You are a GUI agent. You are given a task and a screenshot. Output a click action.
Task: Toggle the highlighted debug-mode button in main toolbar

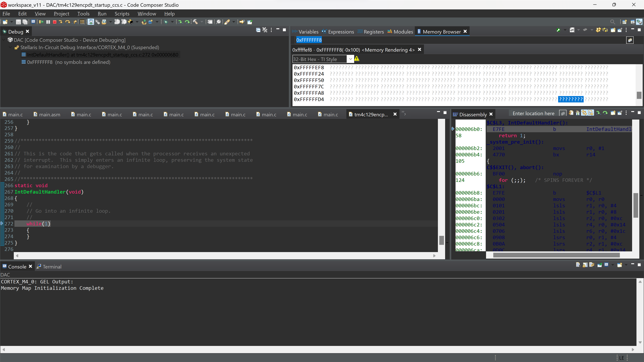(x=91, y=22)
